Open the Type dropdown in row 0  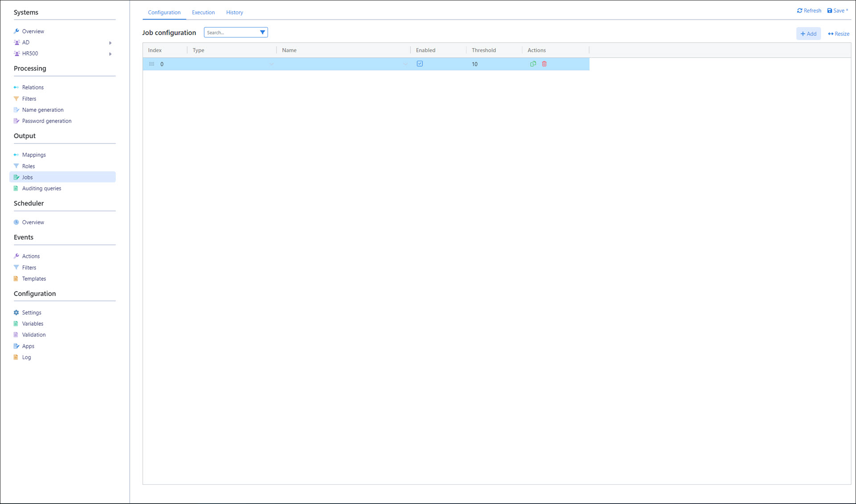click(271, 64)
